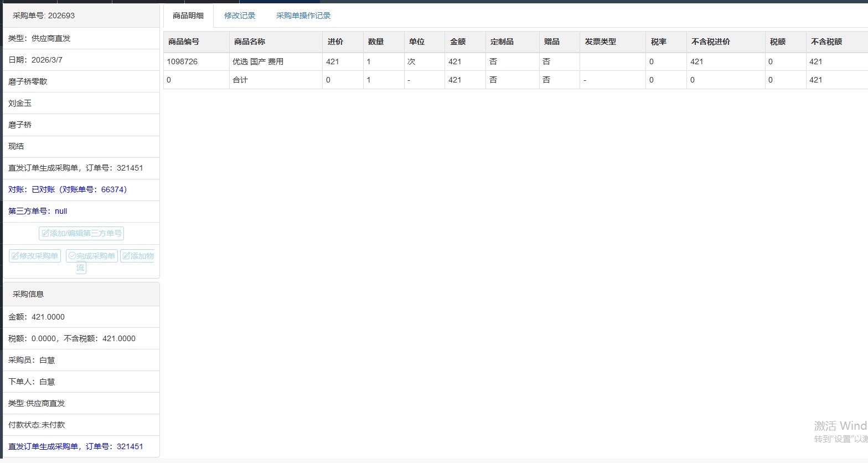868x463 pixels.
Task: Click the 发票类型 column header
Action: (601, 42)
